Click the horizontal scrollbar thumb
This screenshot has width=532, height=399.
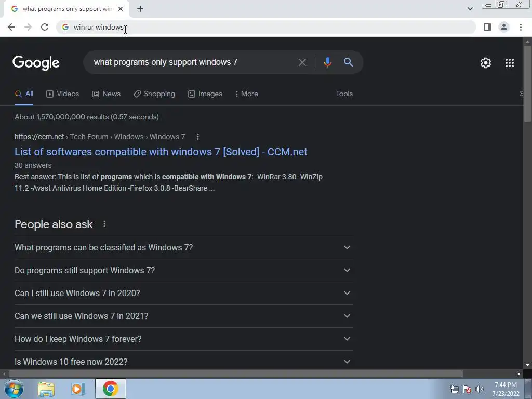236,374
